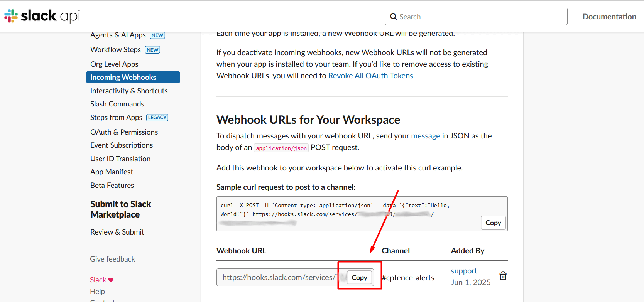Click the Slack API logo
The width and height of the screenshot is (644, 302).
click(42, 16)
